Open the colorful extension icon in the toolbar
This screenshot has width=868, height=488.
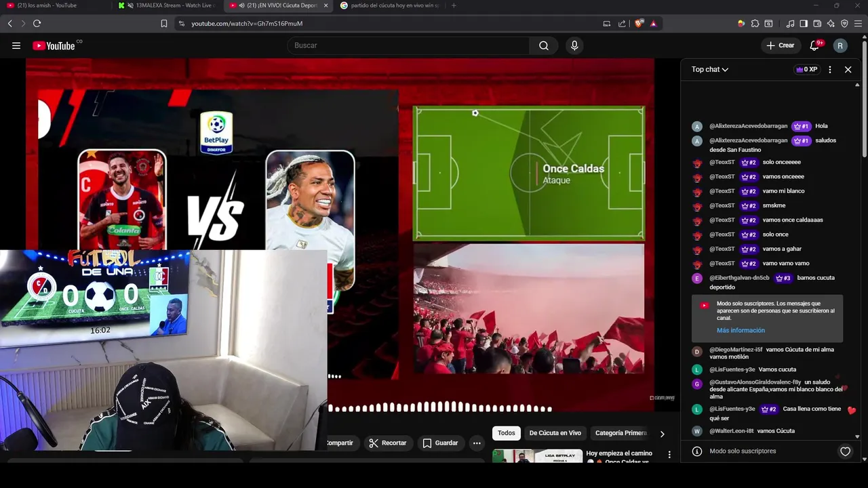point(741,23)
